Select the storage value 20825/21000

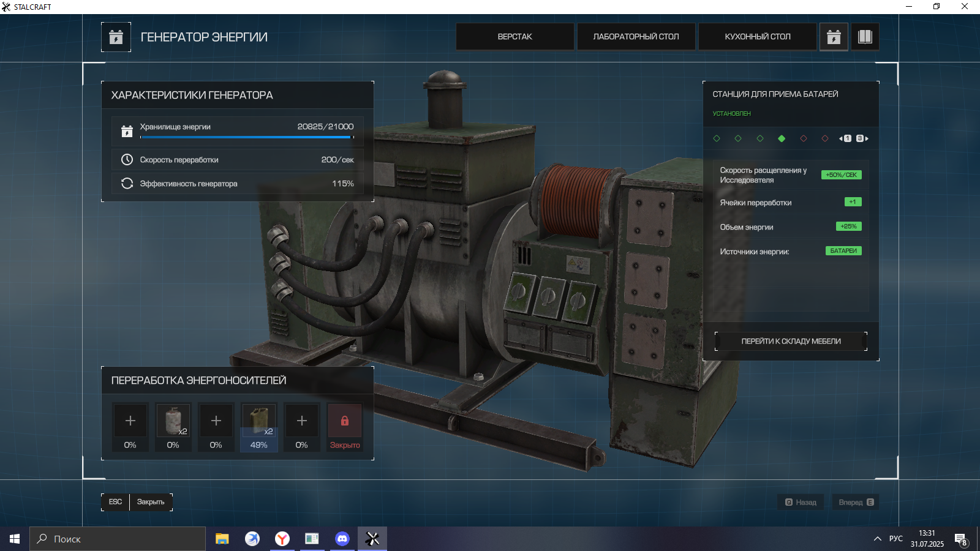coord(325,127)
